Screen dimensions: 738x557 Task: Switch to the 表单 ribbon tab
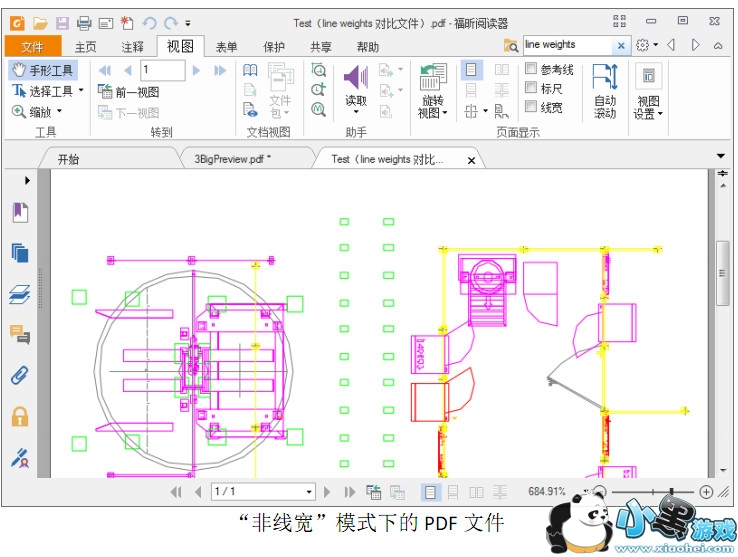point(226,47)
